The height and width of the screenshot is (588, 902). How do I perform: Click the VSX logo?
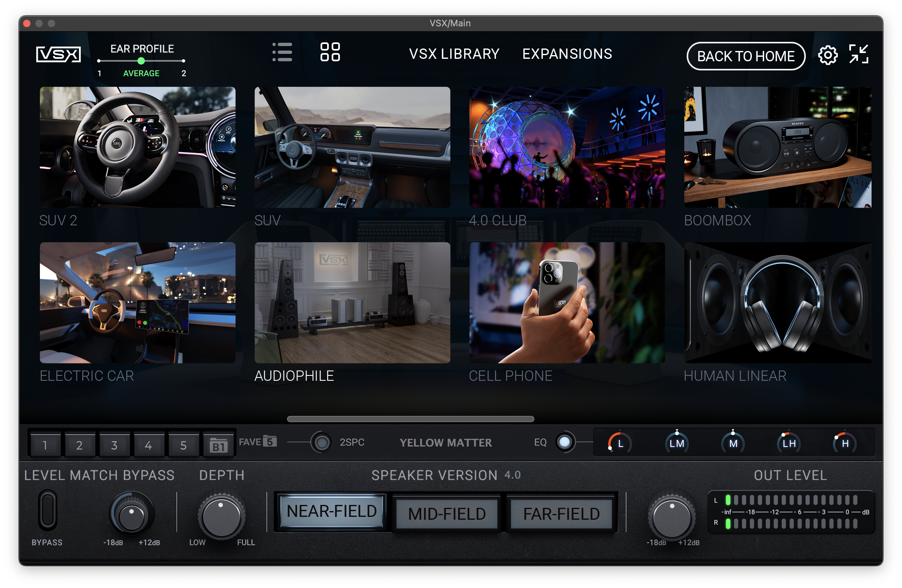pos(58,54)
